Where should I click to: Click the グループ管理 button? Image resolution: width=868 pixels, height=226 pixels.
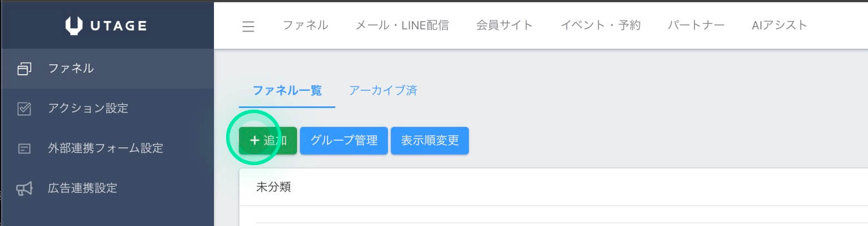point(344,141)
